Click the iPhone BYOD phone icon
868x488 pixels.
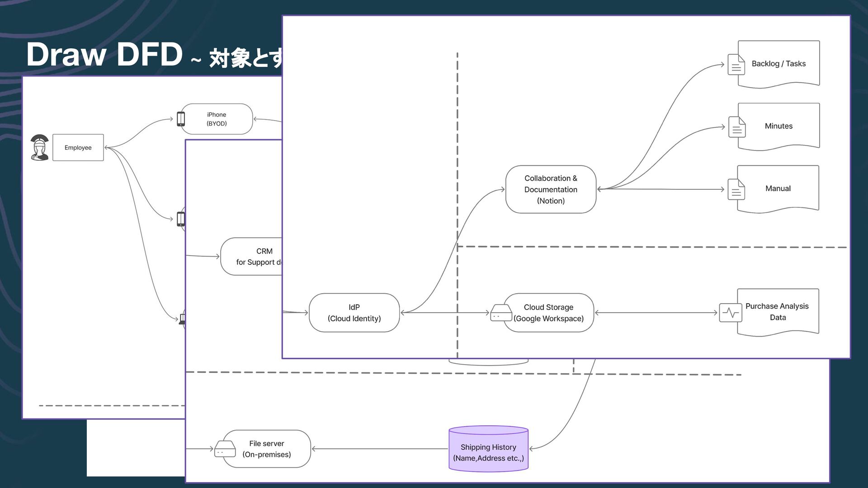click(x=181, y=119)
